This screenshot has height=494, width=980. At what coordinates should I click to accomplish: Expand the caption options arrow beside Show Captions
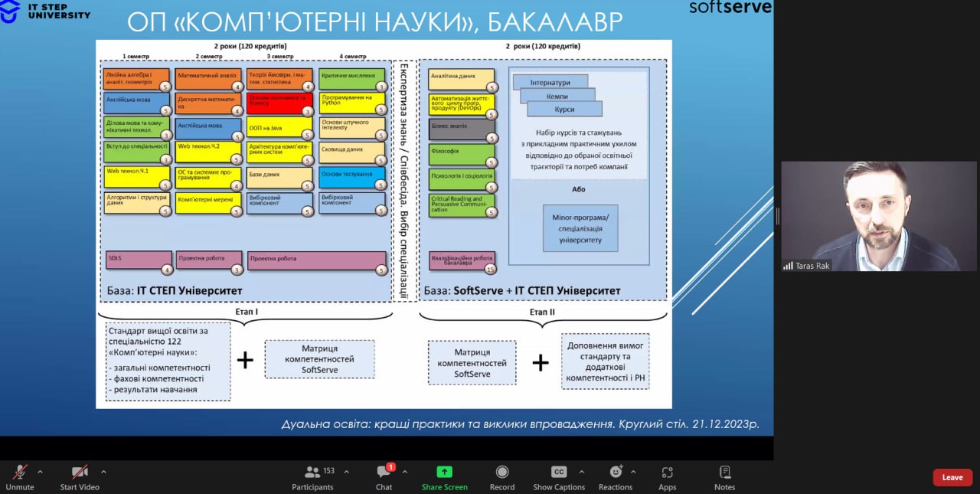click(581, 472)
